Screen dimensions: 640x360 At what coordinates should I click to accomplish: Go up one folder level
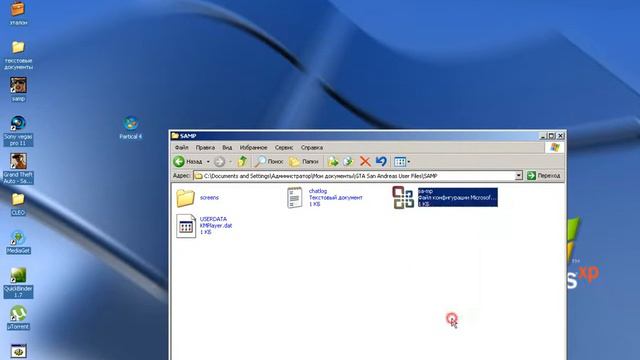[x=243, y=162]
